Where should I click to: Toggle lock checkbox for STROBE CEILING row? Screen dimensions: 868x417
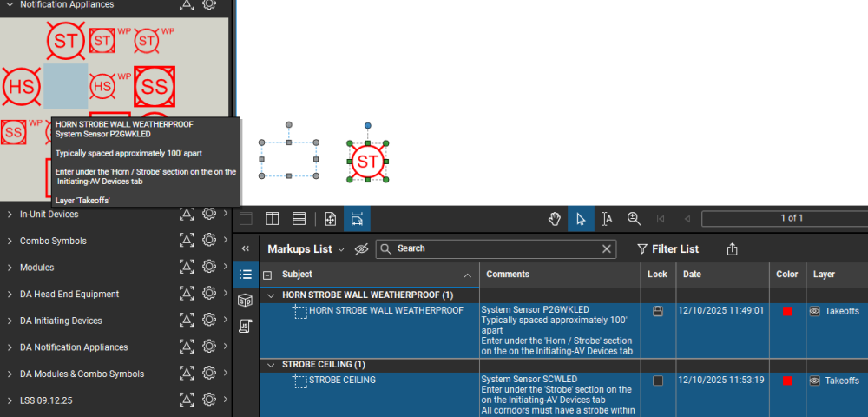(x=658, y=381)
